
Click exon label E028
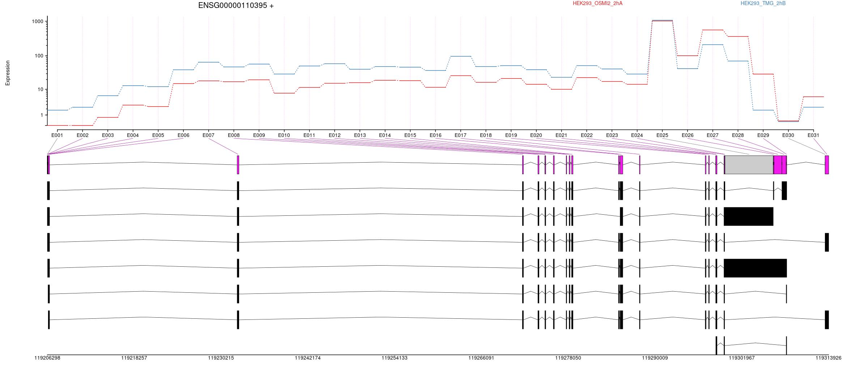(x=738, y=136)
